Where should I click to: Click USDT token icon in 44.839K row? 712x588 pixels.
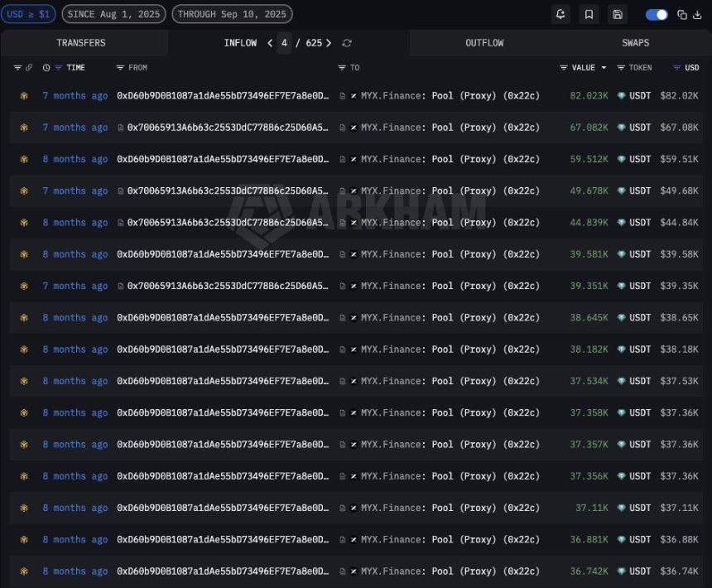click(621, 223)
